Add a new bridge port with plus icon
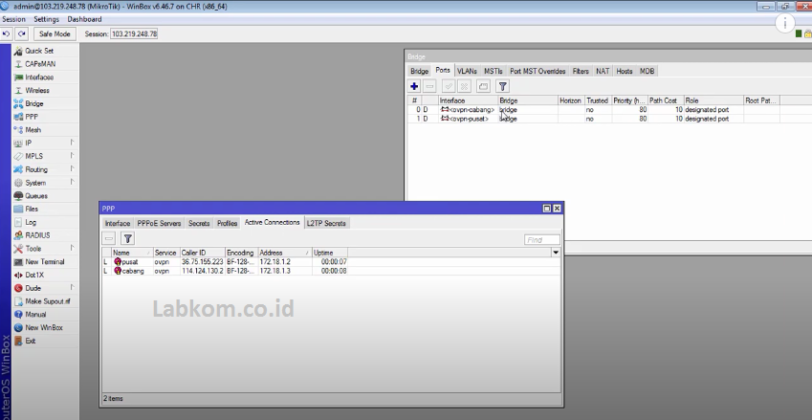812x420 pixels. coord(414,87)
